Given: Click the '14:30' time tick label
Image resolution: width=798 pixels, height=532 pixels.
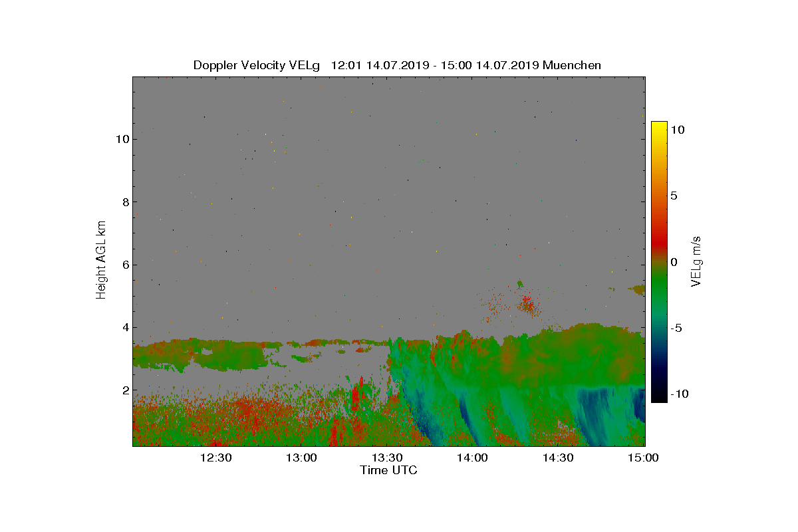Looking at the screenshot, I should 559,458.
